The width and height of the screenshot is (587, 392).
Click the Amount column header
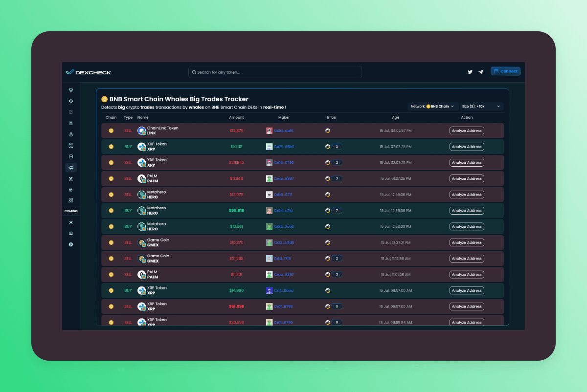coord(236,117)
